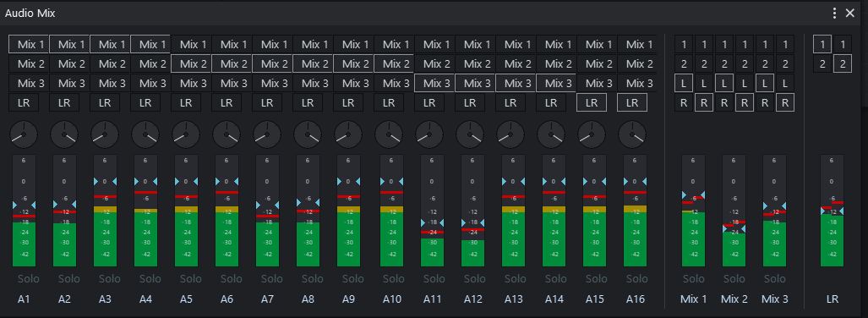Screen dimensions: 868x318
Task: Toggle R on Mix 1 bus right column
Action: coord(703,103)
